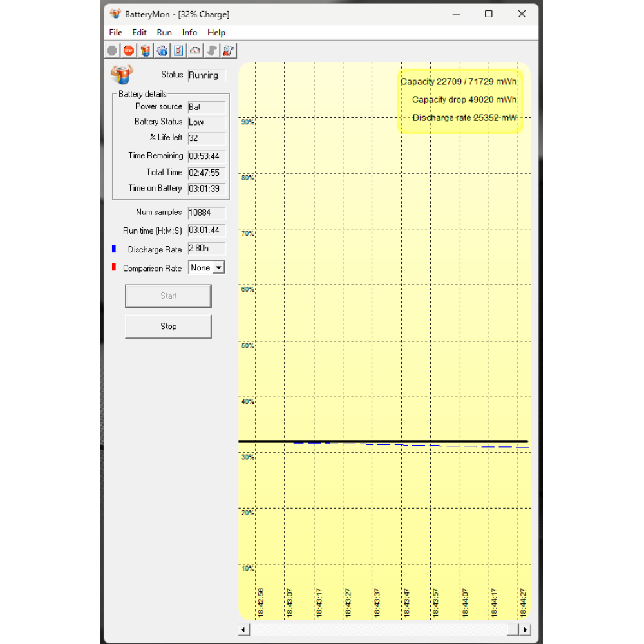Click the greyed-out toolbar icon after the gauge
Screen dimensions: 644x644
(x=212, y=50)
